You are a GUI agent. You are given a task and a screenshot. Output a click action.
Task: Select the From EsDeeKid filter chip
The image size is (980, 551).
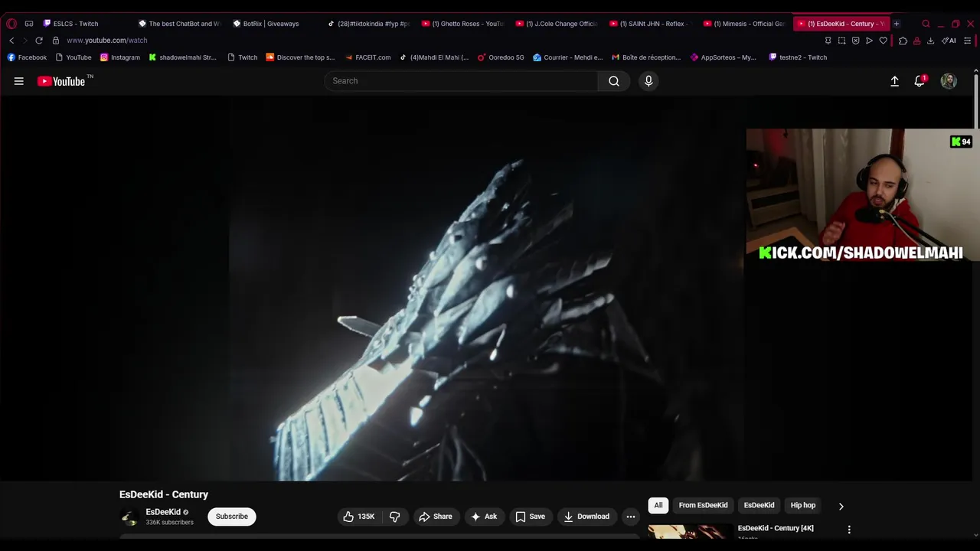coord(703,505)
